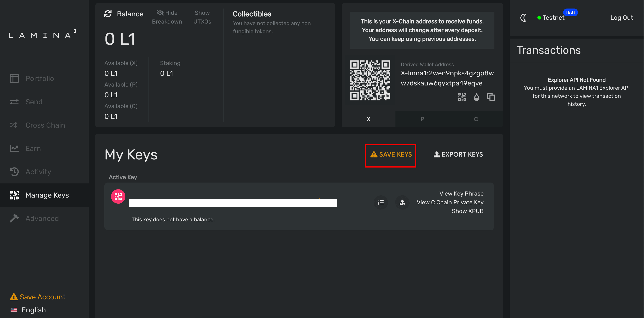Click the Send arrows icon
This screenshot has width=644, height=318.
coord(14,102)
